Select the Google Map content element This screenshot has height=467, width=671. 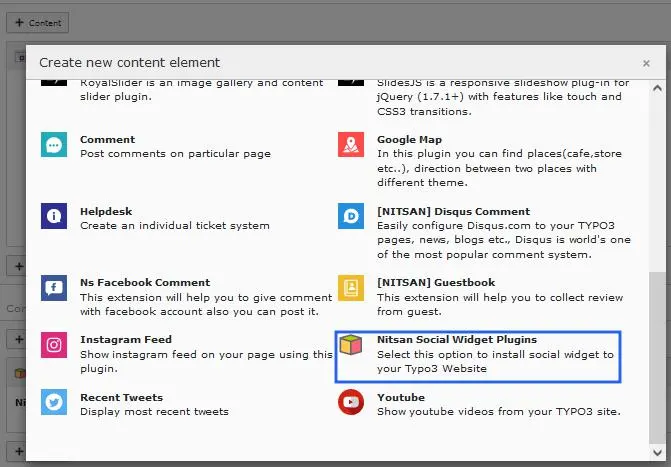tap(410, 140)
